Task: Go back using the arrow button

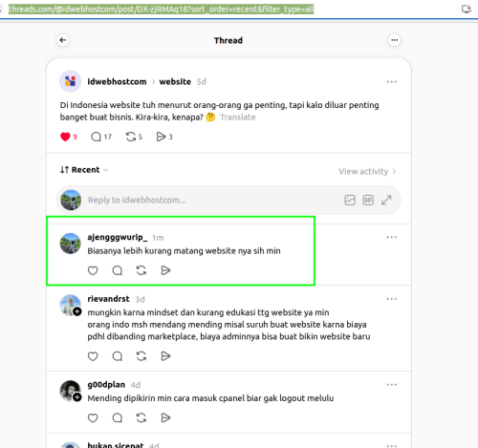Action: pos(63,40)
